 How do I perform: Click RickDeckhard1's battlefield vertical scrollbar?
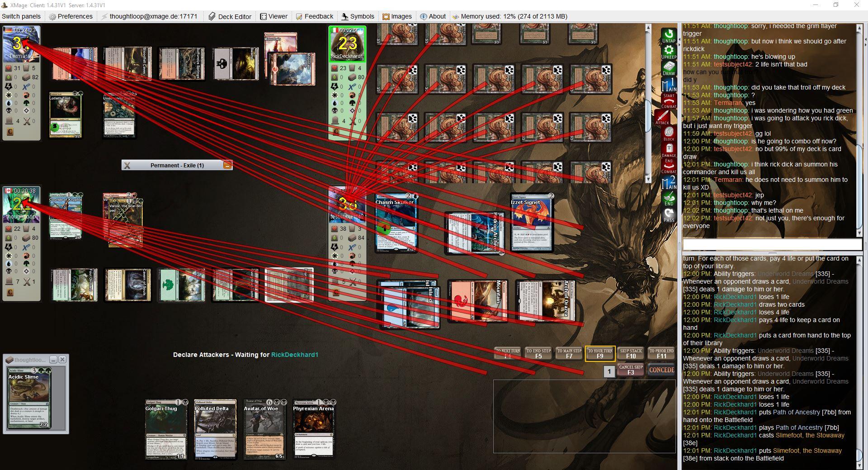(x=648, y=103)
